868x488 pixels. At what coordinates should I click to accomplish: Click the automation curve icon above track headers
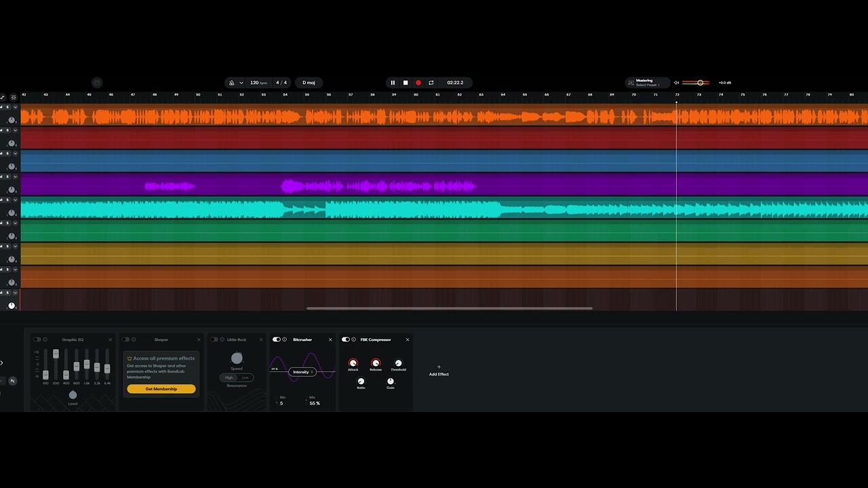3,98
